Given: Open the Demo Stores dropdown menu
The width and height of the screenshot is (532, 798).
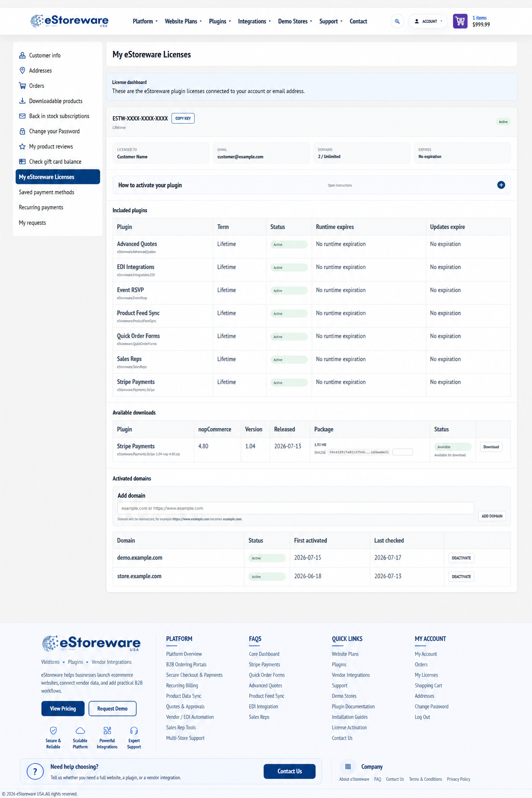Looking at the screenshot, I should [295, 21].
